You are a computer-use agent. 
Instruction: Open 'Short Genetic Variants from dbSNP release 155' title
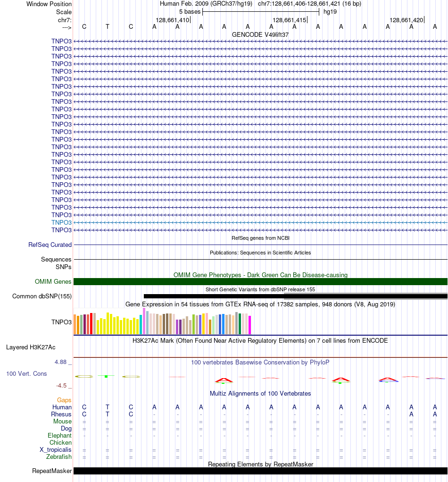[x=260, y=289]
